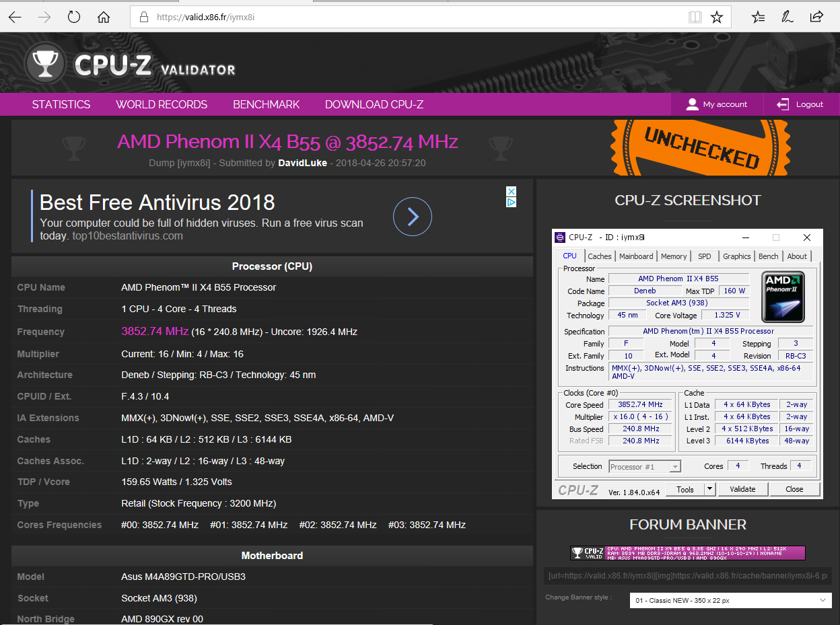840x625 pixels.
Task: Click the Logout door icon
Action: tap(783, 104)
